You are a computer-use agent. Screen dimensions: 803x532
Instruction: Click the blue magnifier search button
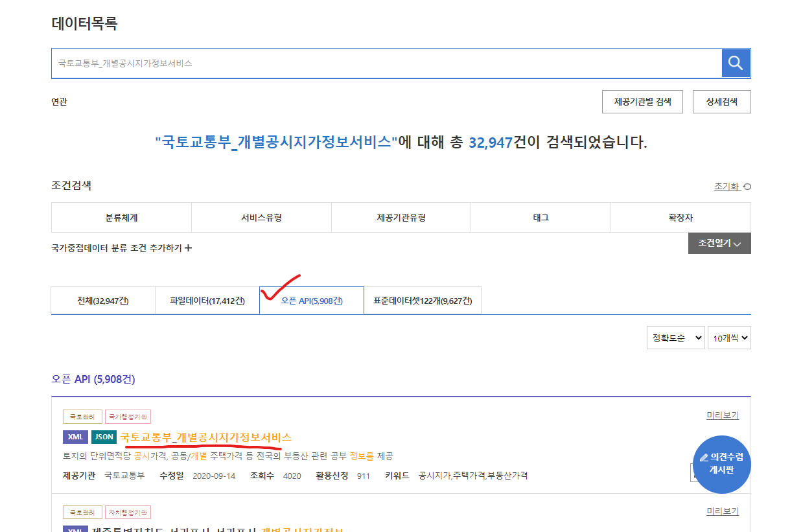(x=736, y=63)
